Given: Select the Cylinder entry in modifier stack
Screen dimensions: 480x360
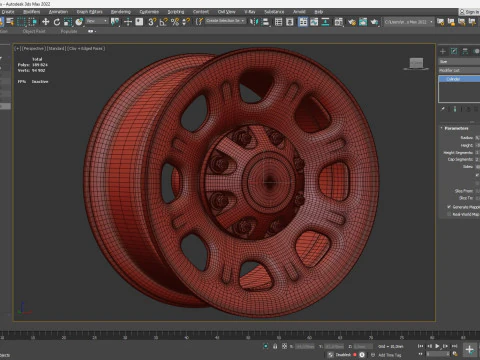Looking at the screenshot, I should tap(459, 79).
